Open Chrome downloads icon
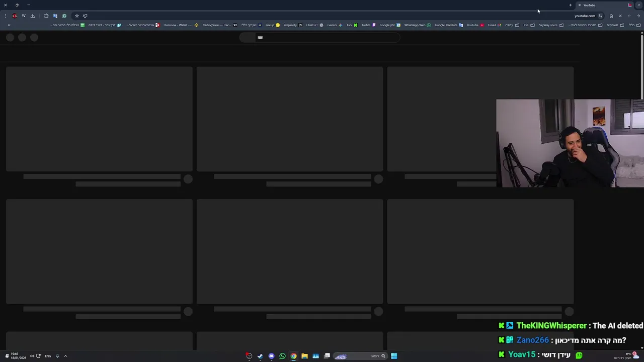The height and width of the screenshot is (362, 644). pos(33,16)
